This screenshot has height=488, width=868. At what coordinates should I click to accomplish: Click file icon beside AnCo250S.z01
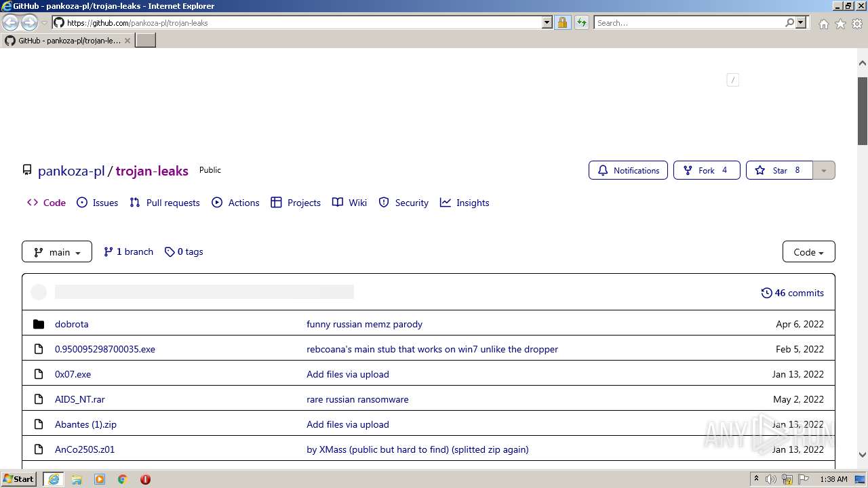pos(39,449)
